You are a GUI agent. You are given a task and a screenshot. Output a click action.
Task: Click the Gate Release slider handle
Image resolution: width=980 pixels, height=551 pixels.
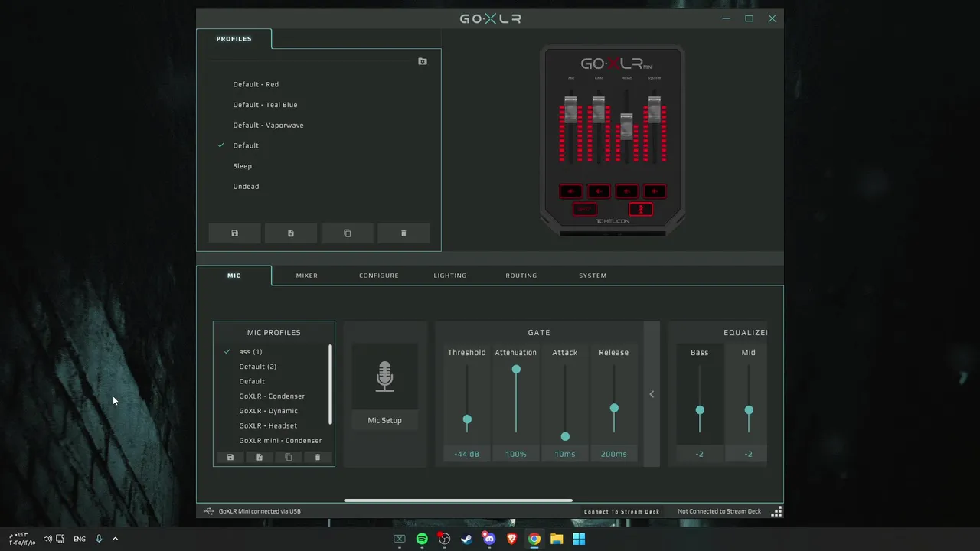click(x=614, y=408)
